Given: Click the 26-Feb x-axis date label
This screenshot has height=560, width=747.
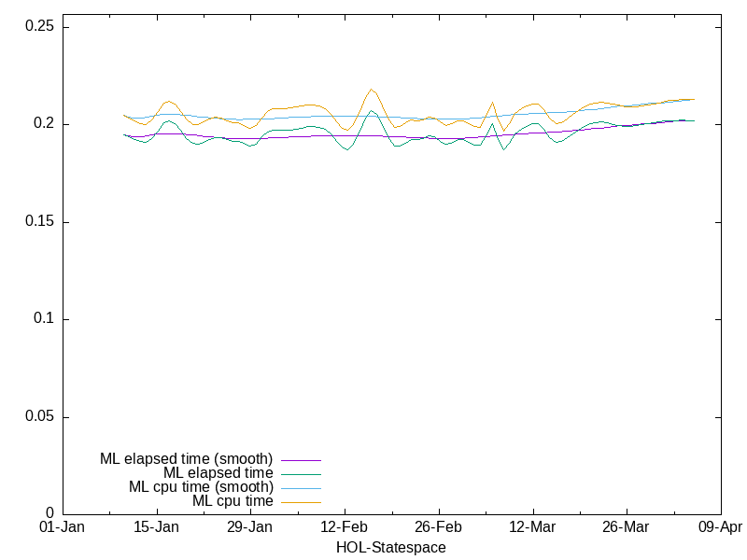Looking at the screenshot, I should pos(439,527).
